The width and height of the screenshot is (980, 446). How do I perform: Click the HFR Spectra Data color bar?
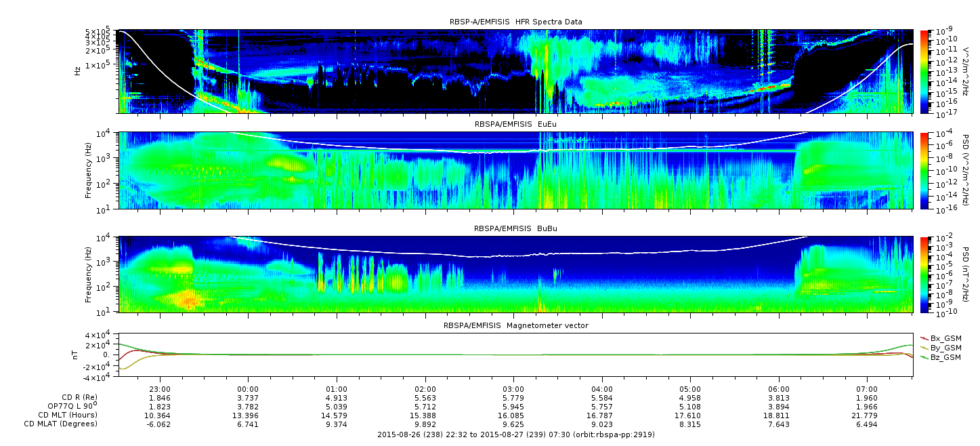[924, 71]
